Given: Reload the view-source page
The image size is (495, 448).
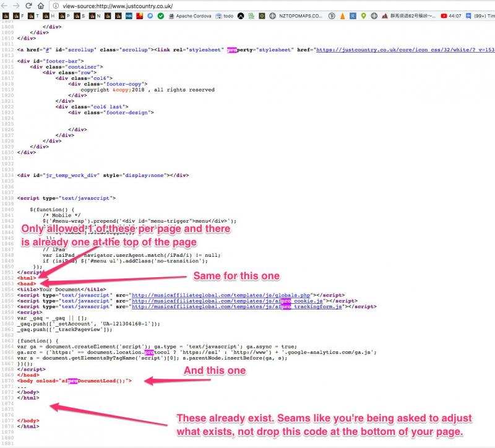Looking at the screenshot, I should (x=28, y=6).
